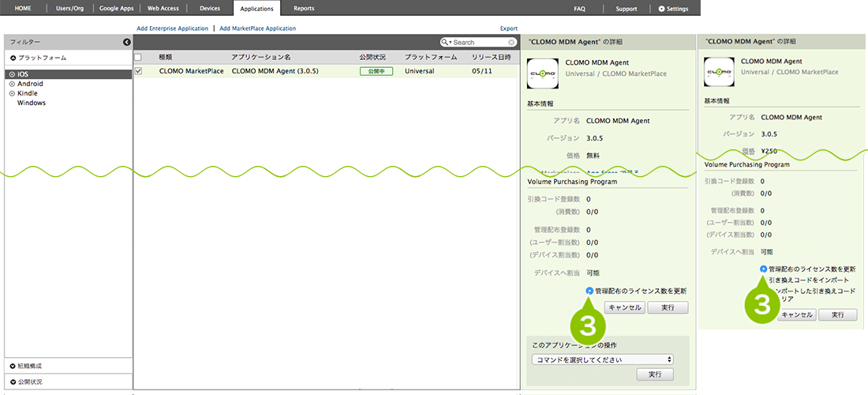Expand the Android platform node
This screenshot has height=395, width=868.
tap(12, 84)
